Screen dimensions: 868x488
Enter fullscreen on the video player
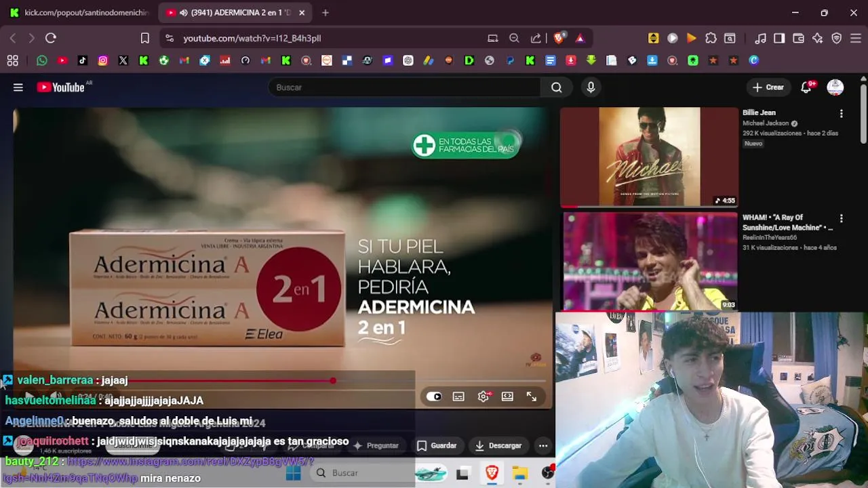click(x=532, y=396)
